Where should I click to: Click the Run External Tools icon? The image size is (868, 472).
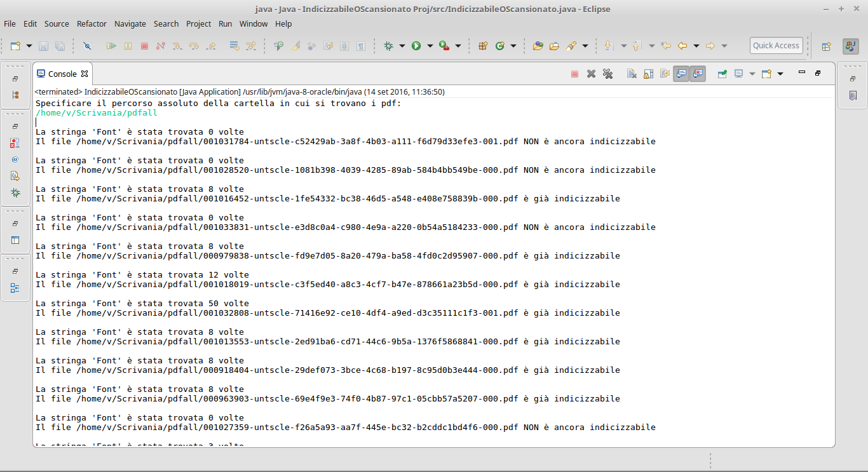pyautogui.click(x=444, y=46)
